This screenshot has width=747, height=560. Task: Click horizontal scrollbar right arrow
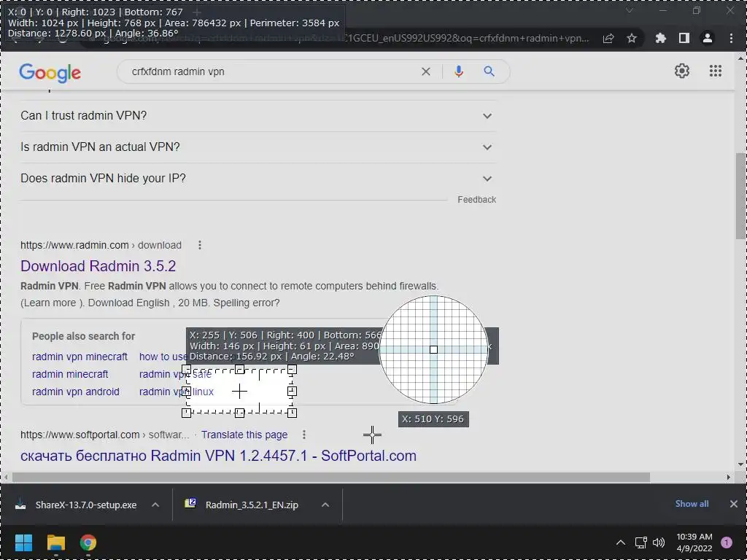(x=729, y=477)
